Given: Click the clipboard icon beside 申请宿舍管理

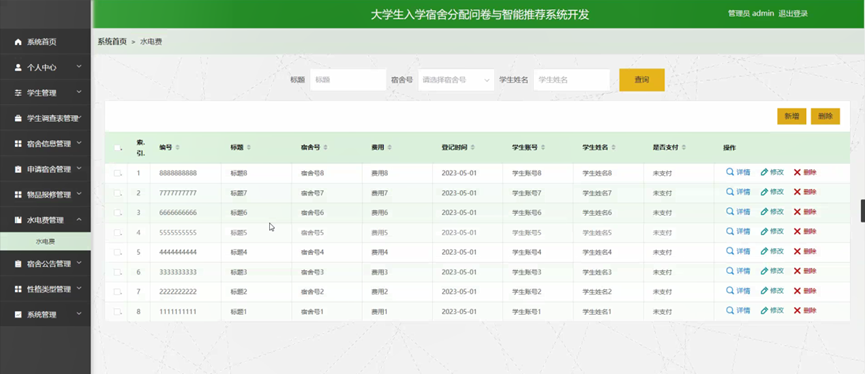Looking at the screenshot, I should tap(18, 169).
